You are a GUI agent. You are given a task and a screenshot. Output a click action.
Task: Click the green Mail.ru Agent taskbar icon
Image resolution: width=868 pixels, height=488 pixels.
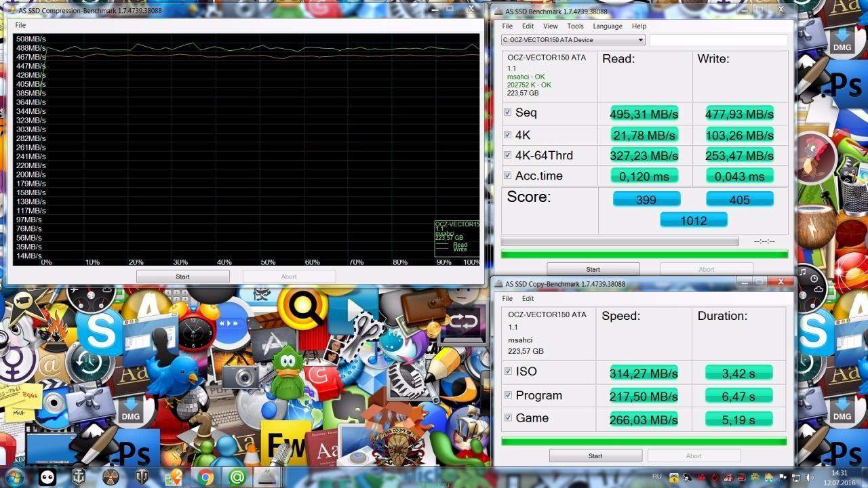[237, 477]
